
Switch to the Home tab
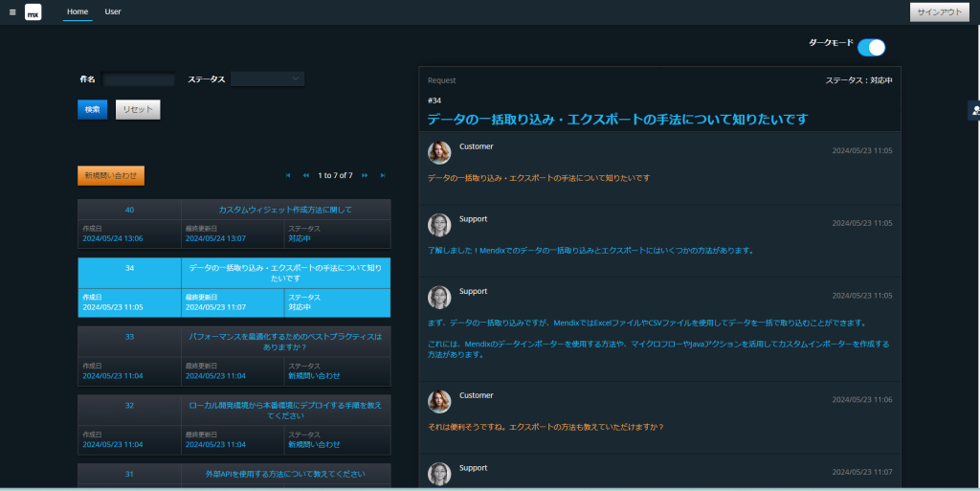point(78,11)
